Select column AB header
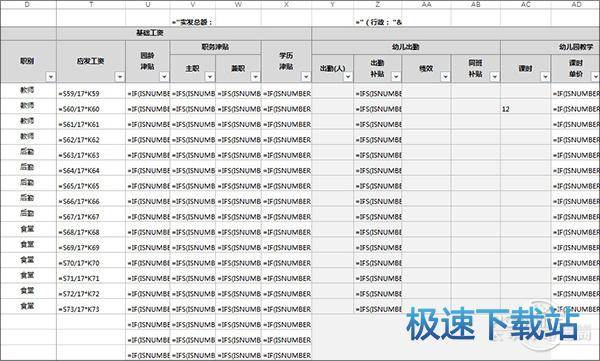This screenshot has width=600, height=361. click(x=476, y=4)
